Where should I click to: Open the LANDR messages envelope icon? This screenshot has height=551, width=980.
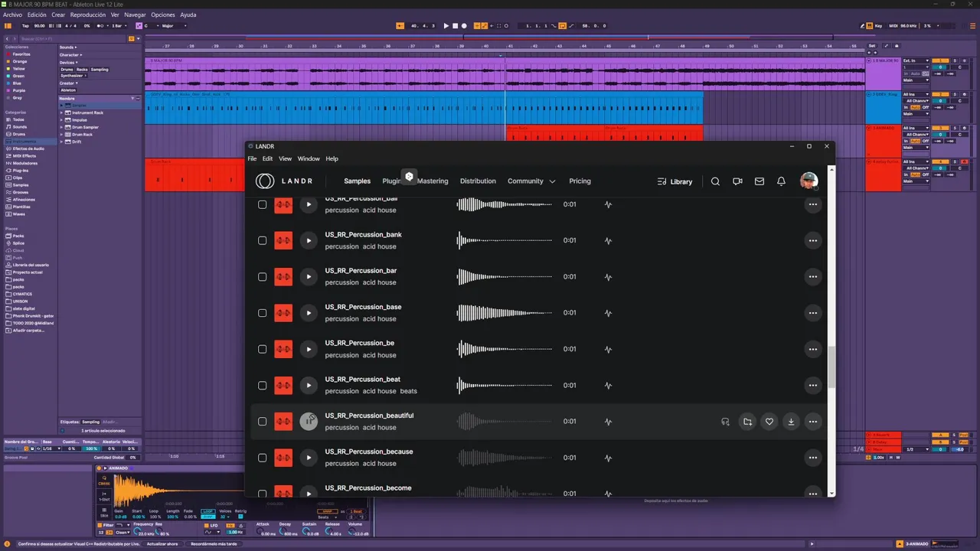pos(759,181)
